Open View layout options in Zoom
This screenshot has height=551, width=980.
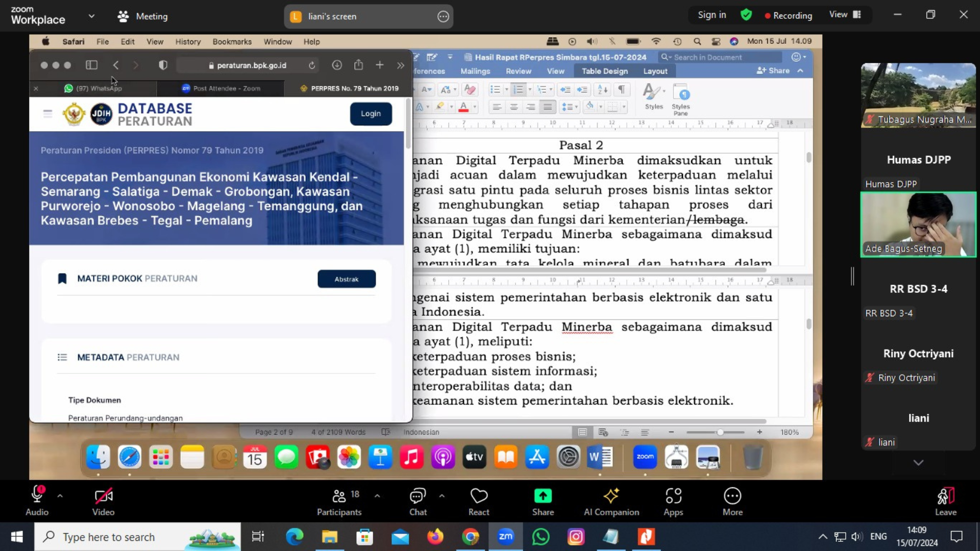[x=845, y=14]
